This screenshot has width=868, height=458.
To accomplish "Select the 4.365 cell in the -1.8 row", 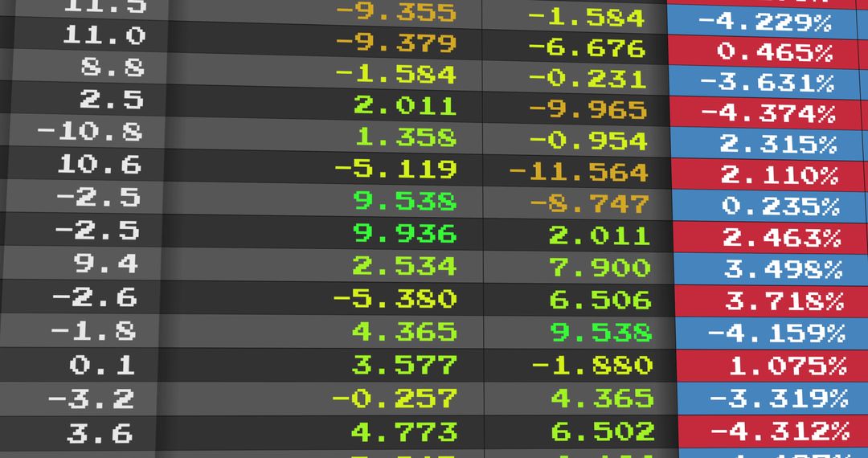I will (404, 333).
